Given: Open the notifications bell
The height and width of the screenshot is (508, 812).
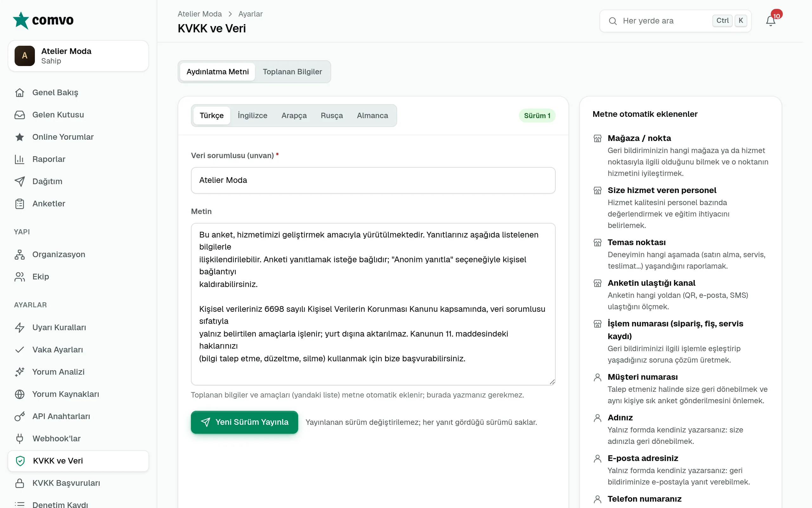Looking at the screenshot, I should 770,21.
